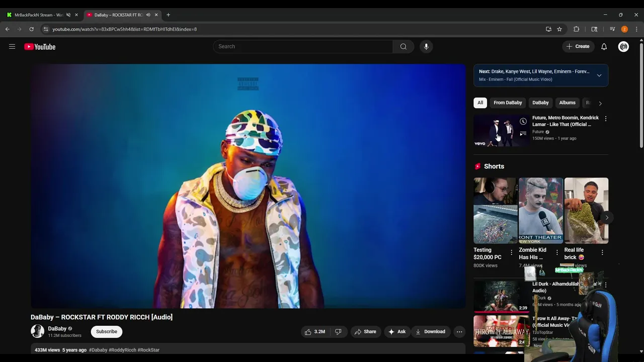
Task: Show more Shorts with the next arrow
Action: (x=607, y=218)
